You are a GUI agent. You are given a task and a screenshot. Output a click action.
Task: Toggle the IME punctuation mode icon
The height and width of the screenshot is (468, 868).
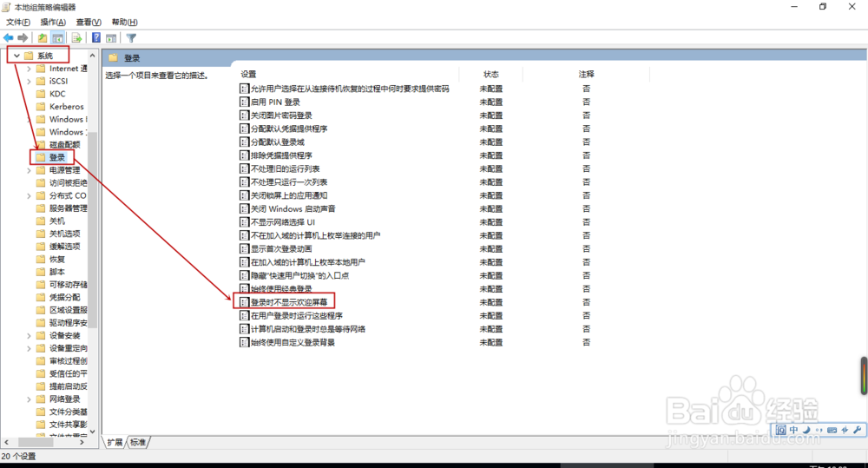click(819, 430)
